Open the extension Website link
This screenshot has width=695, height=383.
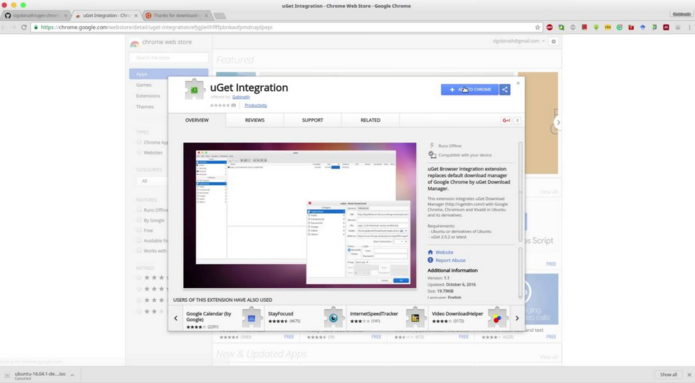pyautogui.click(x=444, y=252)
